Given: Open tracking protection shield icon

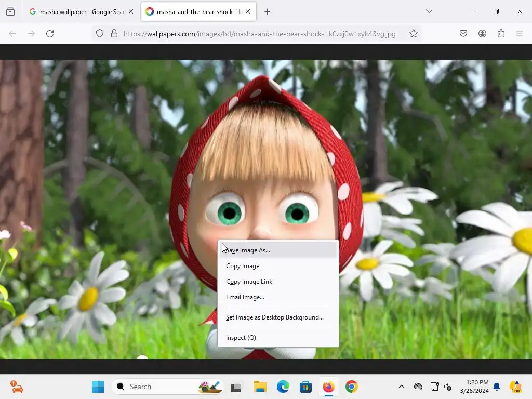Looking at the screenshot, I should point(100,34).
